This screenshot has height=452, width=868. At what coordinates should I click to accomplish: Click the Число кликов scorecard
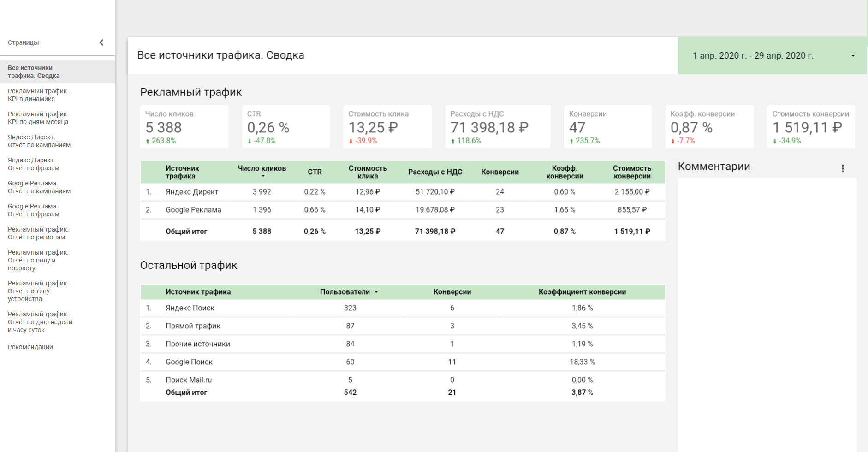(184, 127)
